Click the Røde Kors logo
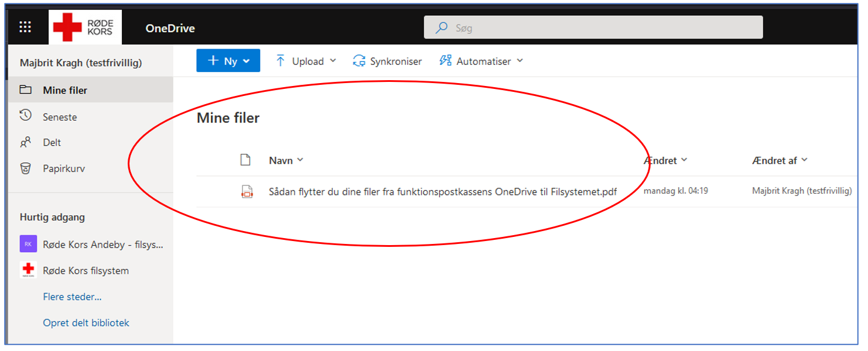The width and height of the screenshot is (868, 351). (x=85, y=27)
